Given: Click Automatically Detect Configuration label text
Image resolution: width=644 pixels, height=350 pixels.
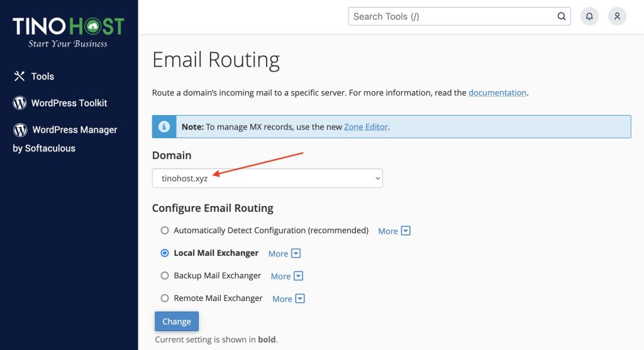Looking at the screenshot, I should tap(271, 230).
